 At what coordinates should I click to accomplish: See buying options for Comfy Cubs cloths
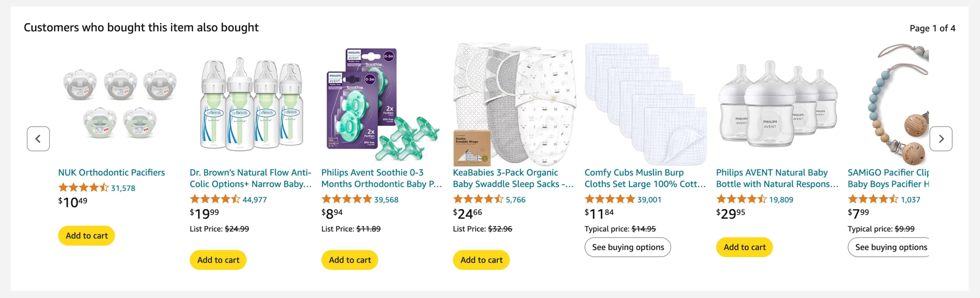point(628,247)
